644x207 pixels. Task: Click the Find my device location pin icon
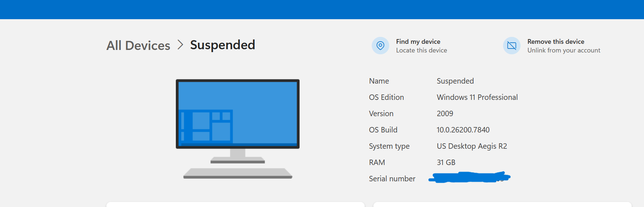point(380,46)
